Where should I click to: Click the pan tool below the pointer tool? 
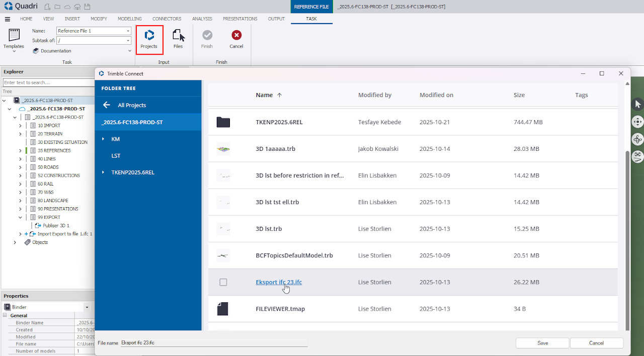pyautogui.click(x=637, y=122)
